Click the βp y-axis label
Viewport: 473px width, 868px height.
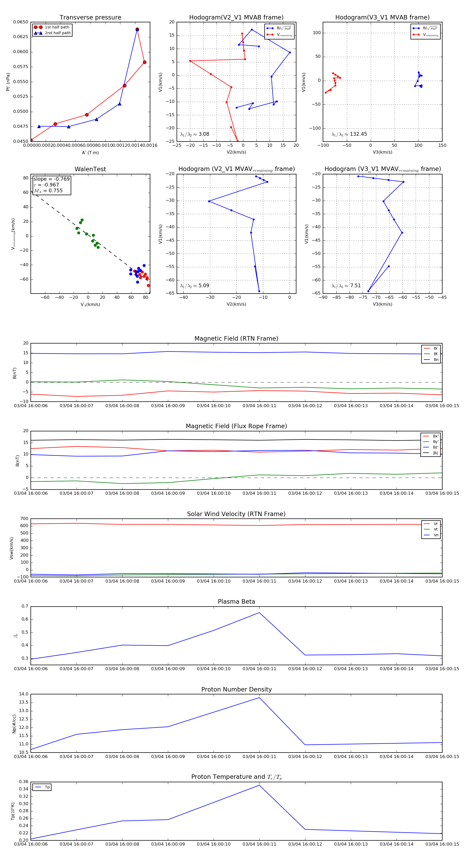(15, 636)
